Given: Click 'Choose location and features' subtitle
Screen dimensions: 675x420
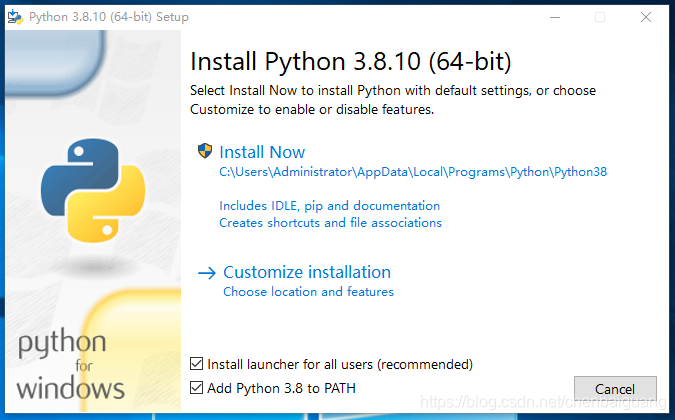Looking at the screenshot, I should [x=308, y=292].
